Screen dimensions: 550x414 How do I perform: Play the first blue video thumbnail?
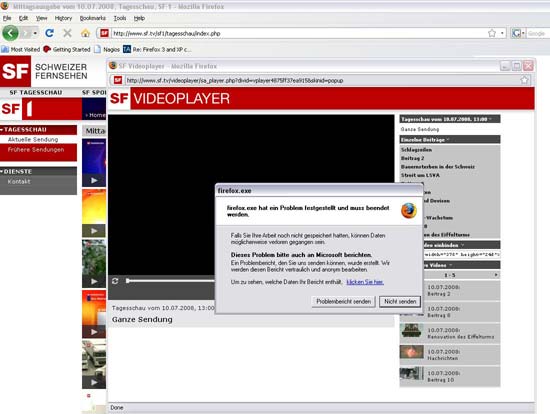pyautogui.click(x=94, y=162)
